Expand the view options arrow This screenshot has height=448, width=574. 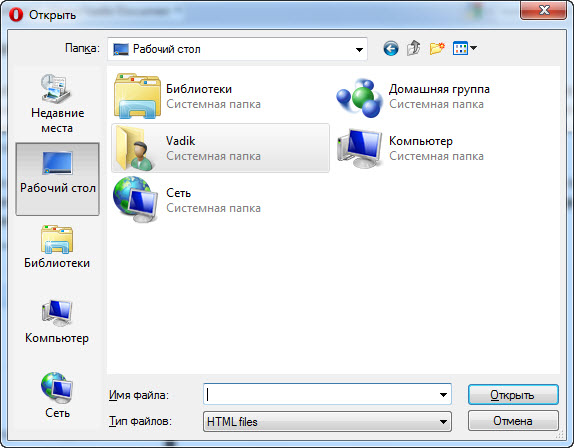coord(473,48)
